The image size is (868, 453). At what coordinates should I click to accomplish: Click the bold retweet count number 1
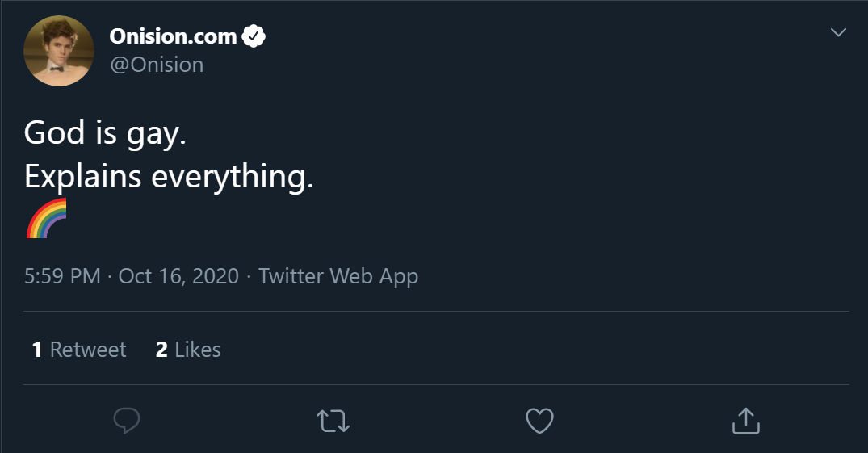pyautogui.click(x=37, y=350)
